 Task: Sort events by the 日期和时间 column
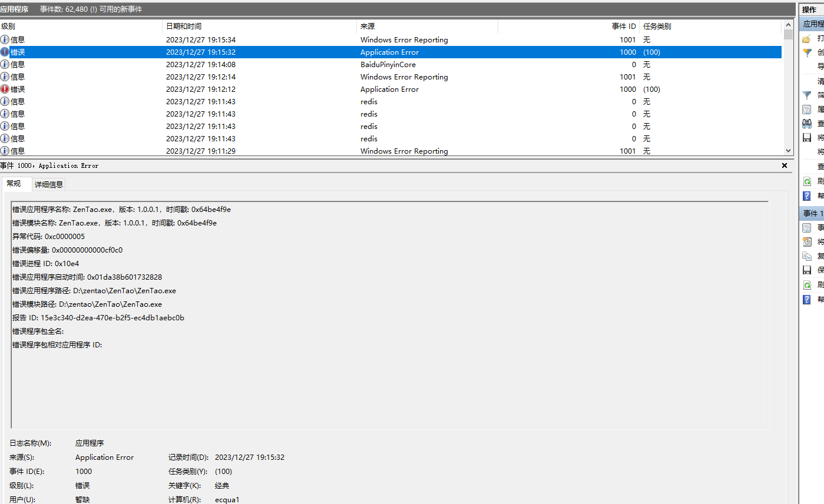(259, 26)
